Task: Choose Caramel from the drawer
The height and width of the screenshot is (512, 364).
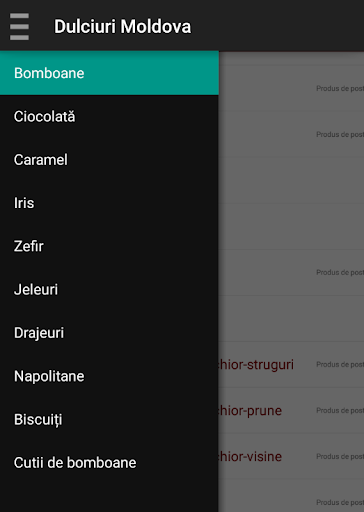Action: point(109,160)
